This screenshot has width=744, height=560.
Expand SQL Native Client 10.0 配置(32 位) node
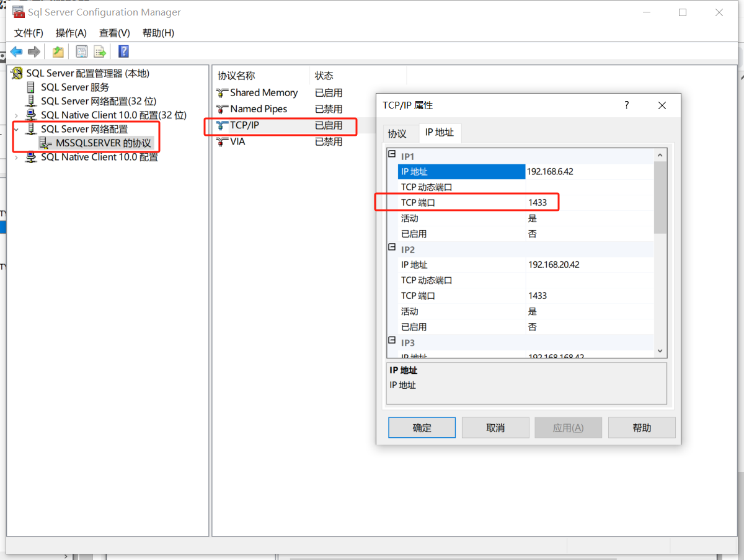tap(16, 115)
